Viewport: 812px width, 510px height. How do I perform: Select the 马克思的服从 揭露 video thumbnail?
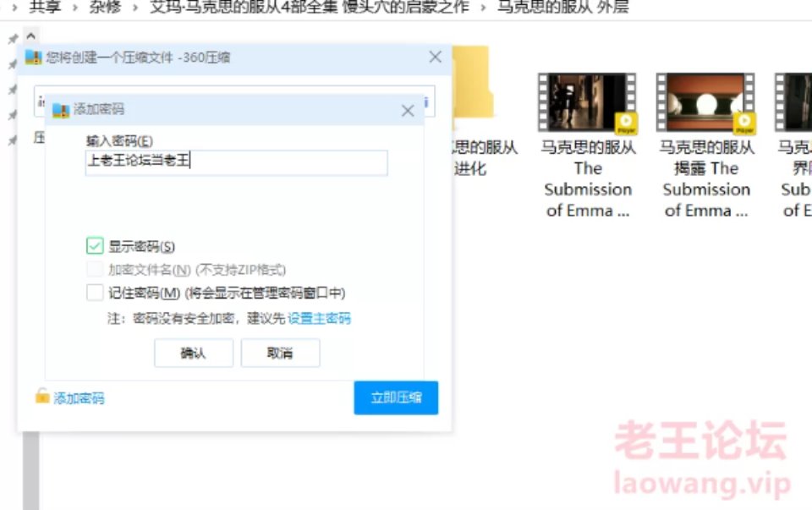tap(705, 102)
